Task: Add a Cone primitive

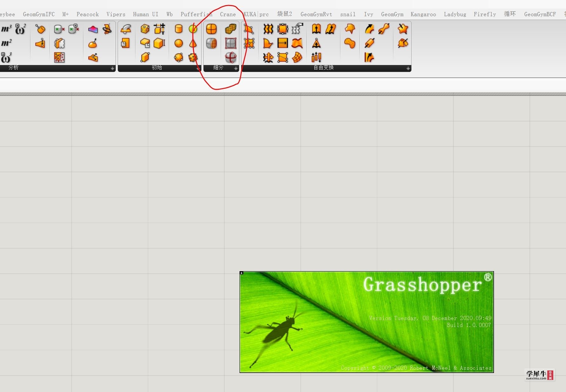Action: point(193,43)
